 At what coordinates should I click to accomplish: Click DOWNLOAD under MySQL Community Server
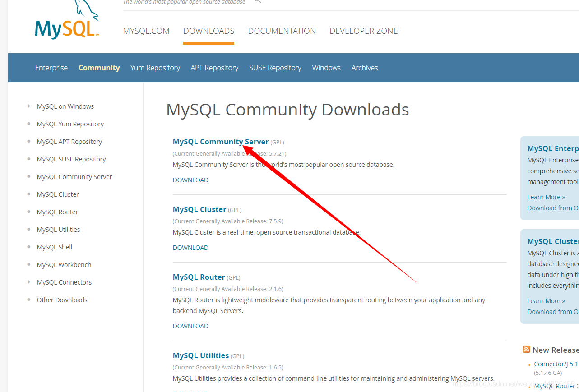click(x=190, y=180)
